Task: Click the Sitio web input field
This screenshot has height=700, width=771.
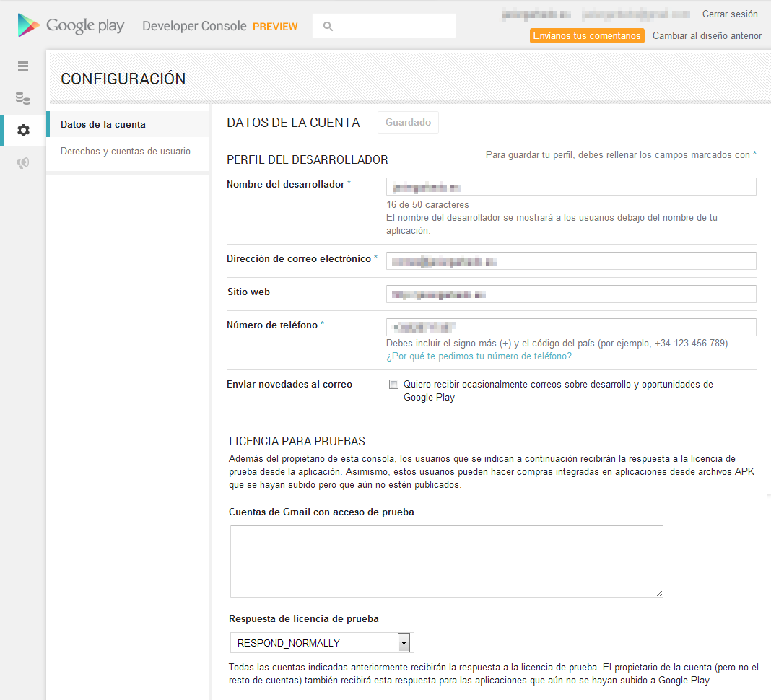Action: click(x=570, y=294)
